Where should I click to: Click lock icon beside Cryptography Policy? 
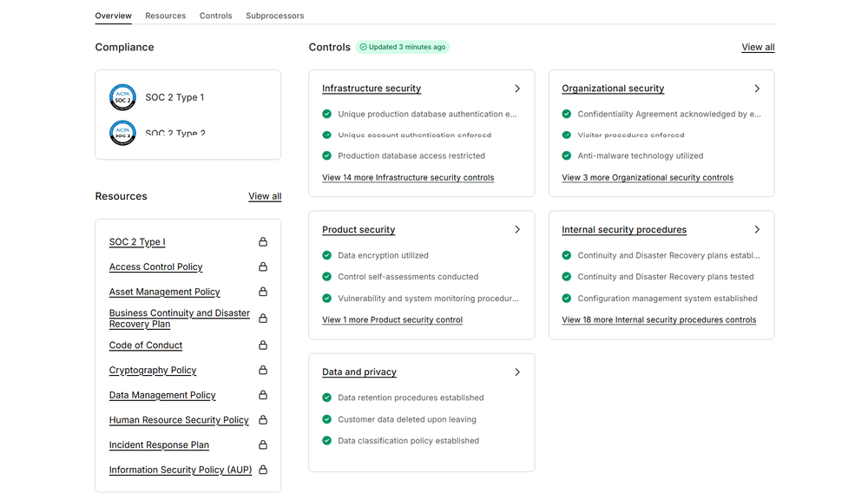(263, 370)
